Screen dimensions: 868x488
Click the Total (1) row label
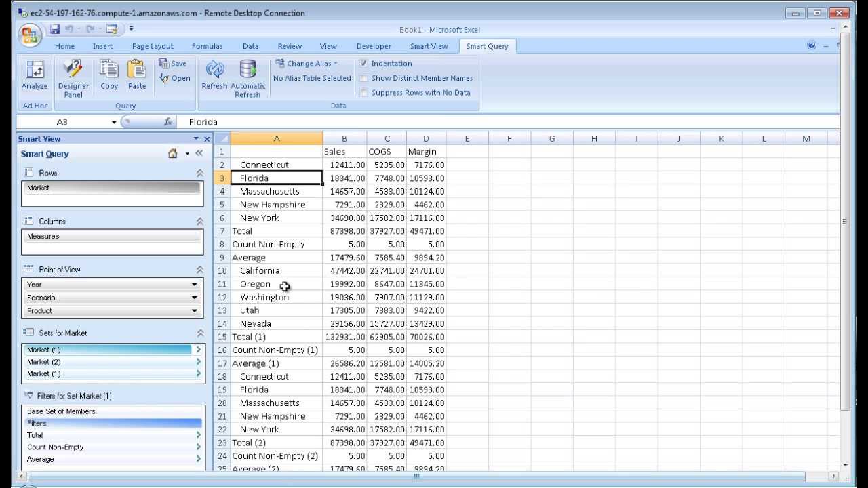point(277,337)
